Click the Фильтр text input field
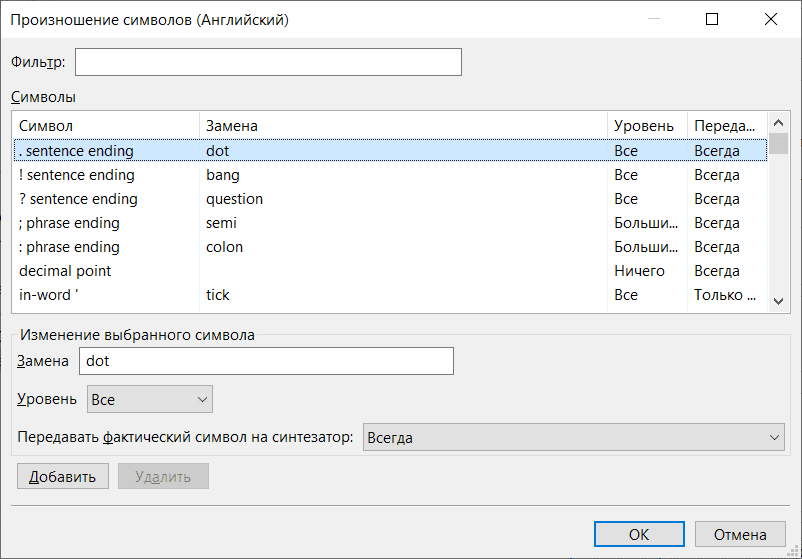This screenshot has width=802, height=559. point(268,62)
